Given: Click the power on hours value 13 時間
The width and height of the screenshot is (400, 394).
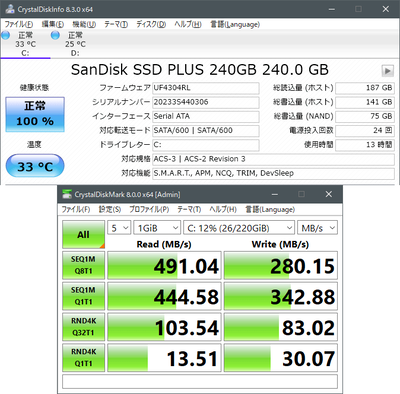Looking at the screenshot, I should point(365,145).
